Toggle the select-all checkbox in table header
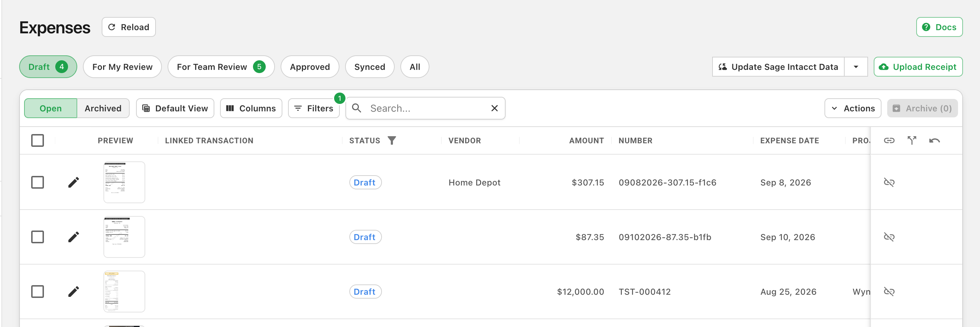 (38, 140)
